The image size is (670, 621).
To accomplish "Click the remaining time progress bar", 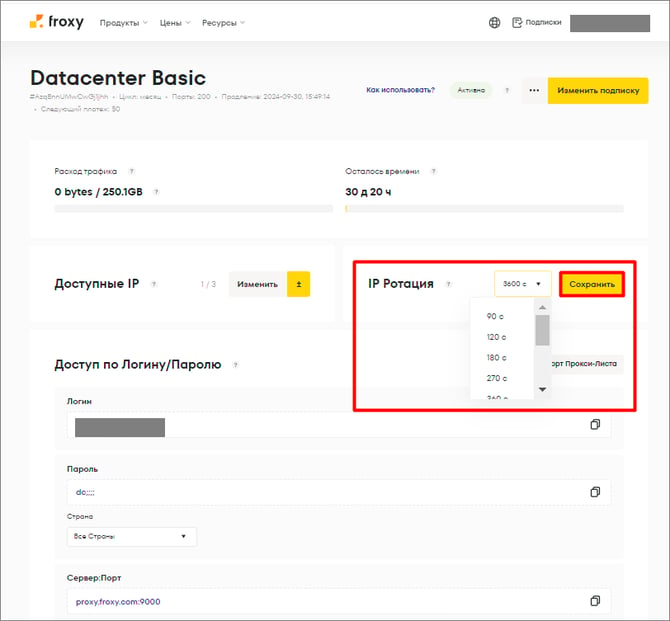I will [x=484, y=209].
